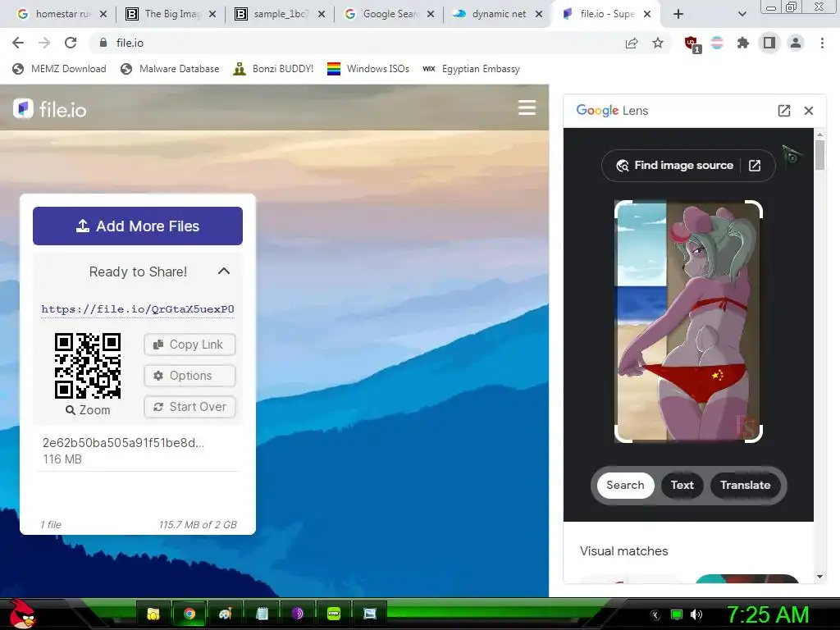Click Start Over button
This screenshot has width=840, height=630.
coord(189,407)
